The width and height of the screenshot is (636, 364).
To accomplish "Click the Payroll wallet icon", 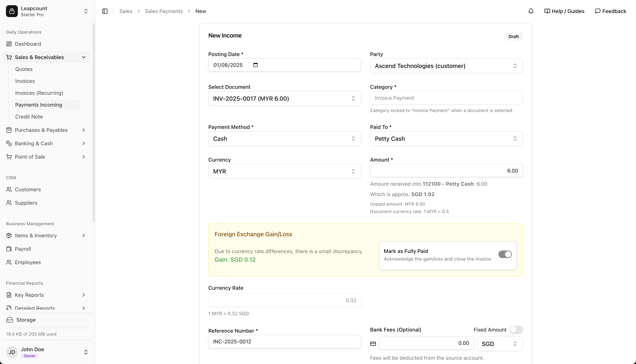I will [x=9, y=249].
